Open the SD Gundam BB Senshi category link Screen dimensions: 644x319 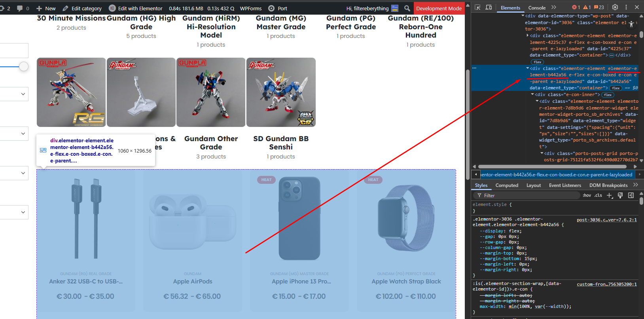pyautogui.click(x=281, y=143)
